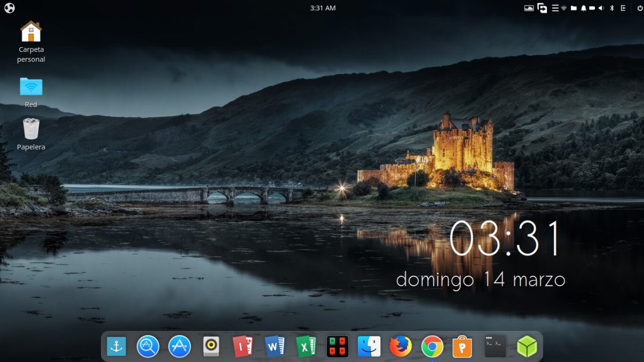Launch the red presentation app in dock

(243, 347)
